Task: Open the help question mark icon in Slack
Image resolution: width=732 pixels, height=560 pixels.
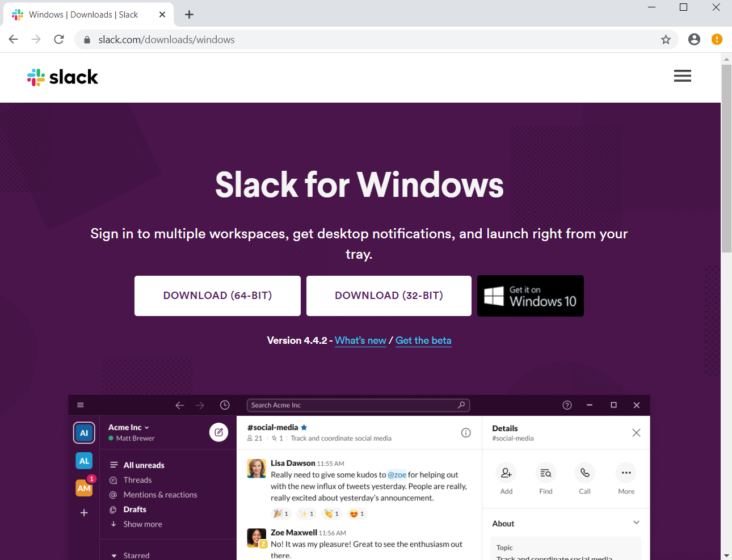Action: [567, 405]
